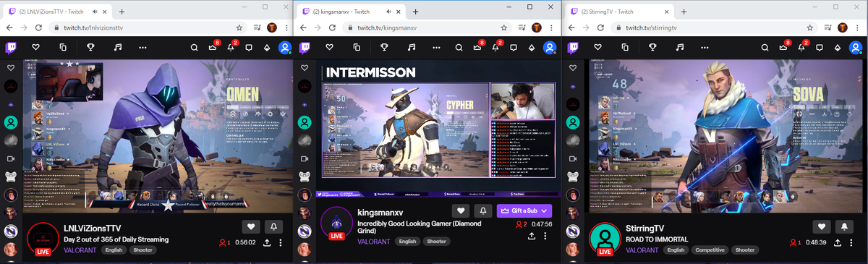Click search icon in kingsmanxv window
The height and width of the screenshot is (264, 868).
[459, 48]
